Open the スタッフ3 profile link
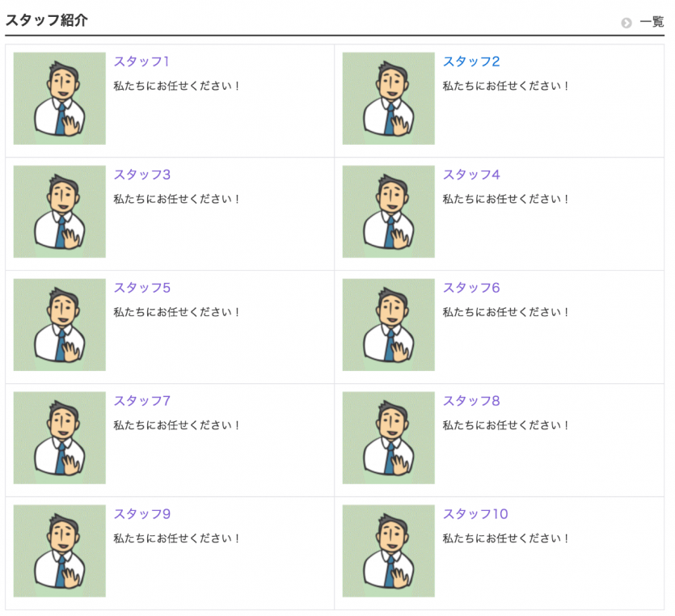This screenshot has width=675, height=616. click(142, 175)
